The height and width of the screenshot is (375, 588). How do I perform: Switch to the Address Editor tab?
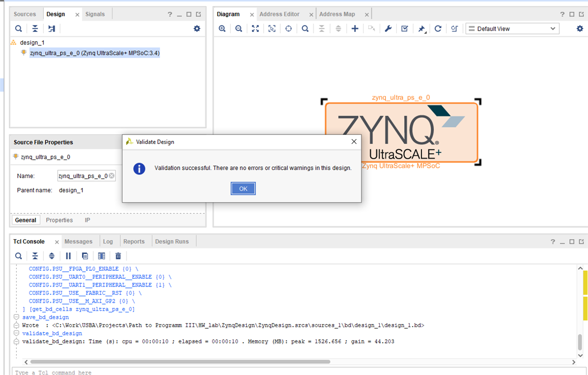point(280,14)
